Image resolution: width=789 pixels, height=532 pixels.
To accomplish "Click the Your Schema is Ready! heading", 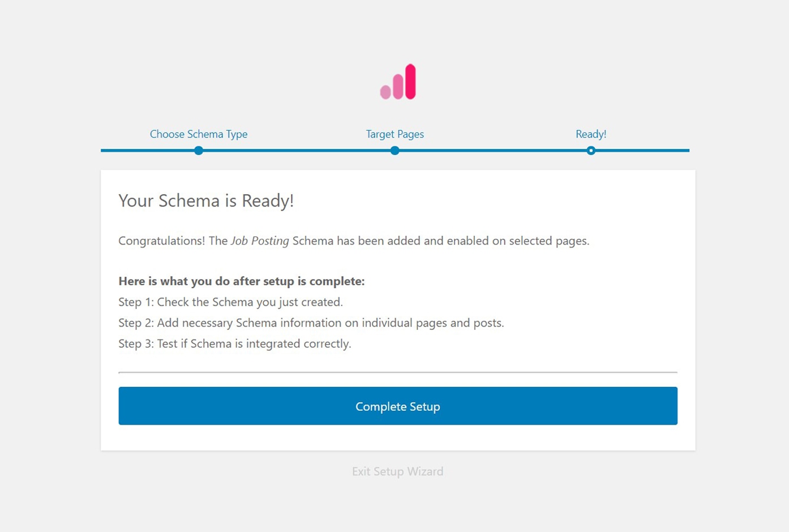I will tap(206, 201).
